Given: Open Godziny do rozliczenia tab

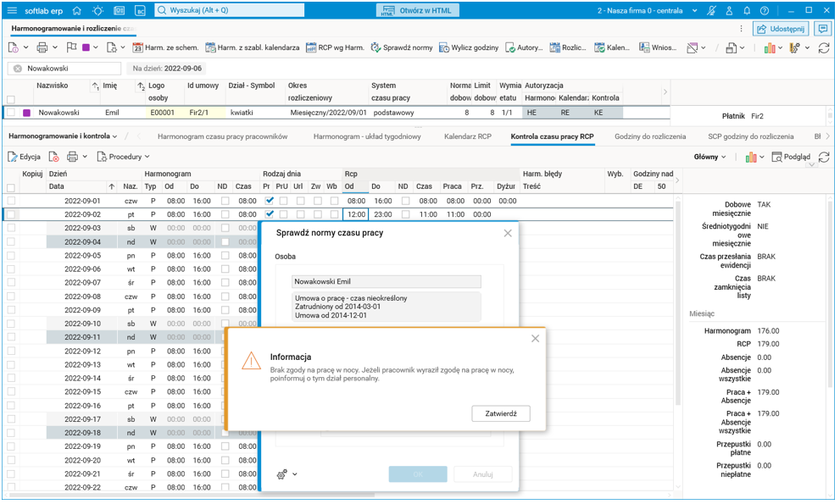Looking at the screenshot, I should (x=650, y=136).
